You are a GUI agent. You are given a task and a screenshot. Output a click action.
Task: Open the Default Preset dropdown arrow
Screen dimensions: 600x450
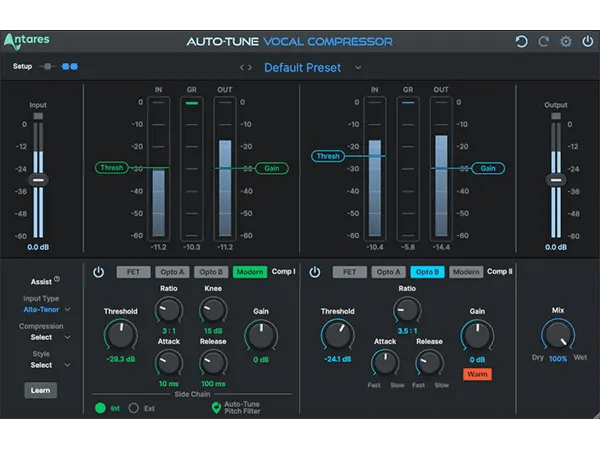pos(358,68)
